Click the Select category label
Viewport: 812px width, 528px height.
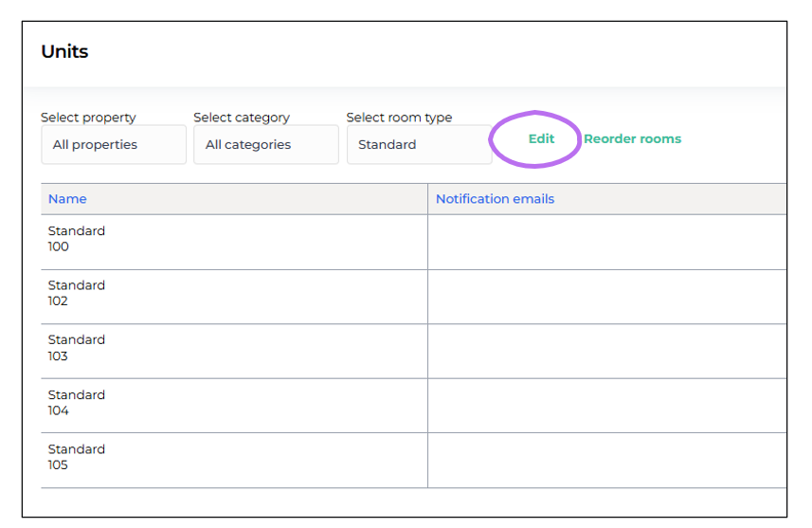242,118
